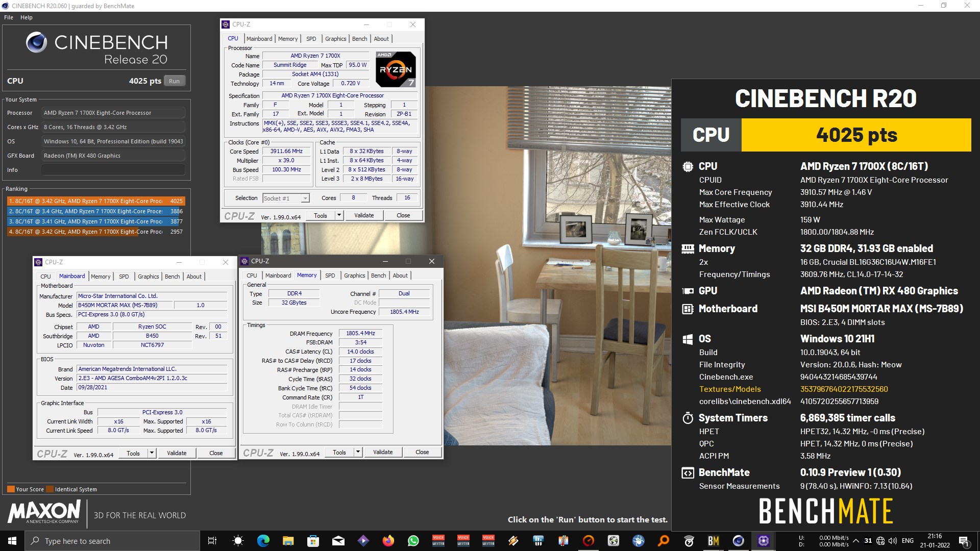The height and width of the screenshot is (551, 980).
Task: Select ranking entry 2 with score 3886
Action: tap(96, 211)
